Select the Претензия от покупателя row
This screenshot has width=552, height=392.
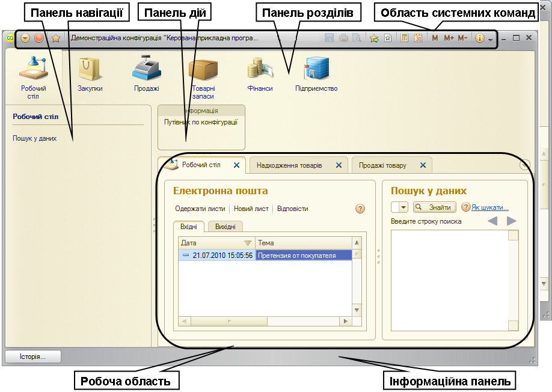pos(265,255)
